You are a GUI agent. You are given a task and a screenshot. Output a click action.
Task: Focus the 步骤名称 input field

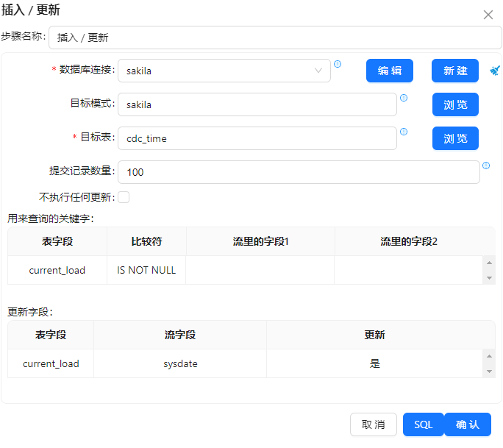click(275, 38)
